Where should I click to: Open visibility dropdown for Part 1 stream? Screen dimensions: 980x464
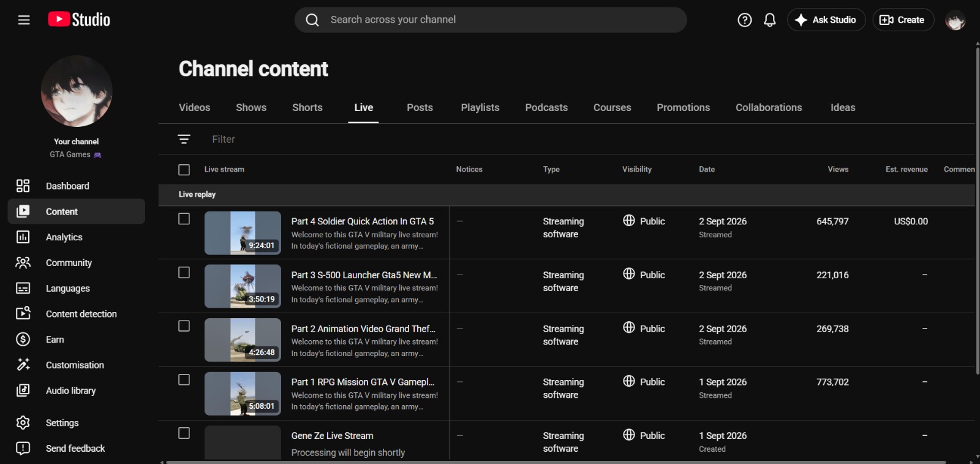pos(644,382)
